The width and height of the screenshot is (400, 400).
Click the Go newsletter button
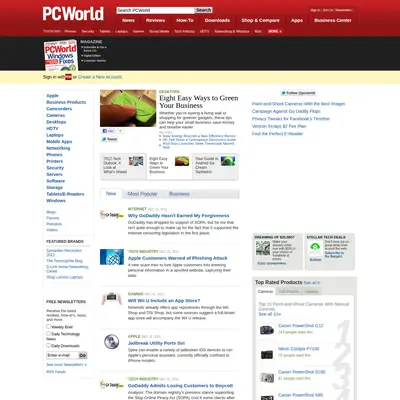pos(83,355)
